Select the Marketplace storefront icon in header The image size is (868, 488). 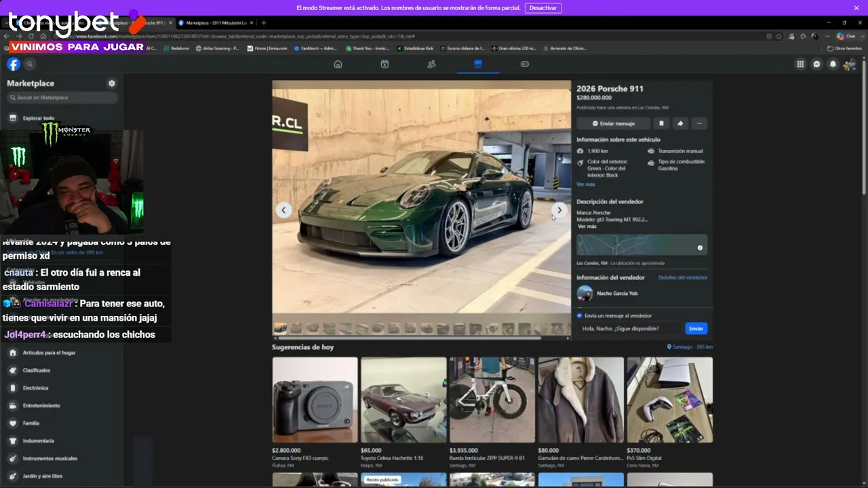478,64
